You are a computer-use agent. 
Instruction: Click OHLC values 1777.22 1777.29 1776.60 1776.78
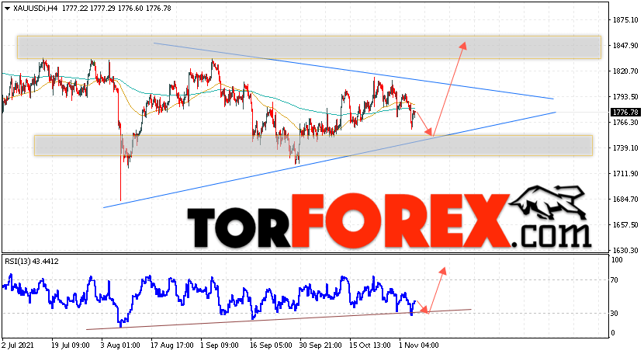(x=116, y=9)
